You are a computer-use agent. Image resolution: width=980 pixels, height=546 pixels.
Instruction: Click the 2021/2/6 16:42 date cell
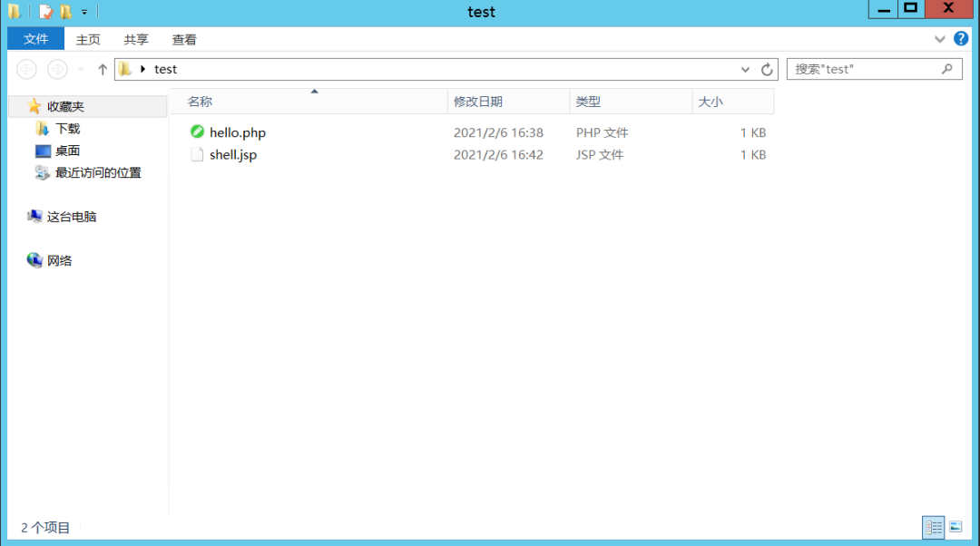tap(498, 155)
